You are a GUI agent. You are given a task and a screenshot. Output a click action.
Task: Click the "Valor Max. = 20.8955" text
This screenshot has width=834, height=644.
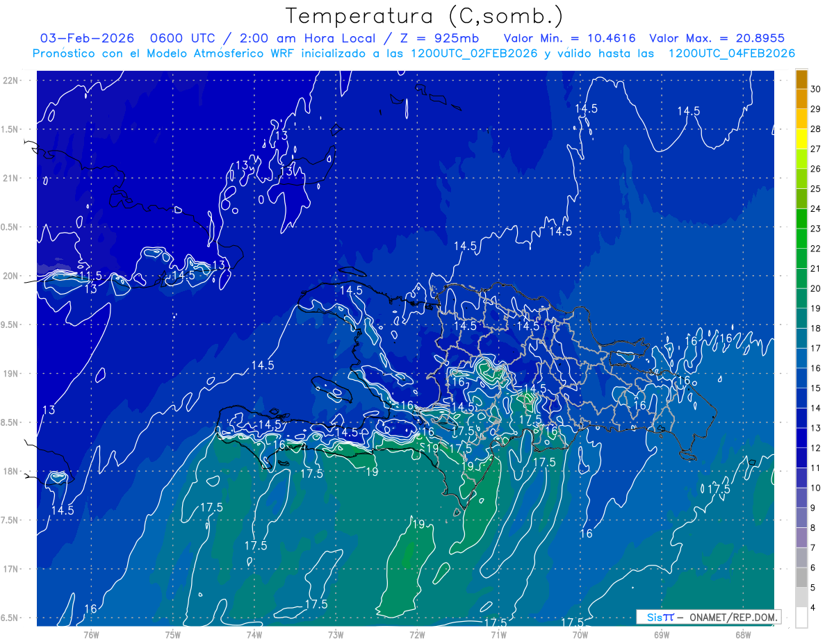point(717,38)
